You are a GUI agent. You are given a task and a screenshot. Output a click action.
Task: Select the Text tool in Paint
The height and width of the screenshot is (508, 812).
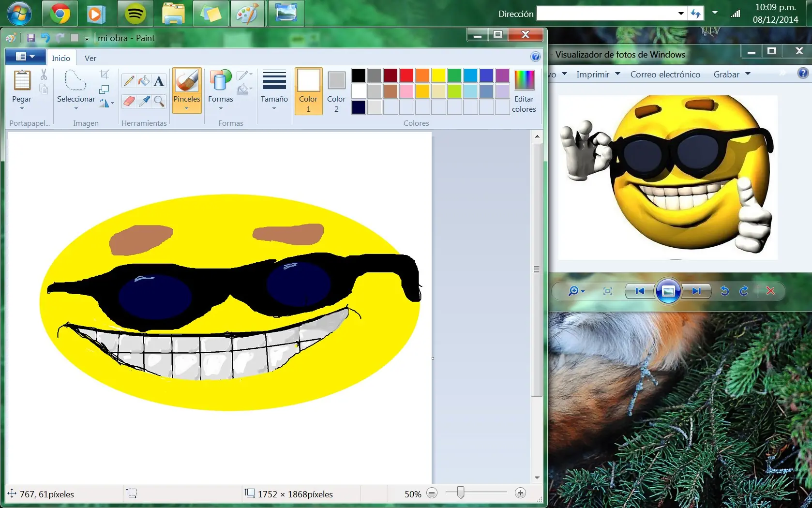coord(159,81)
